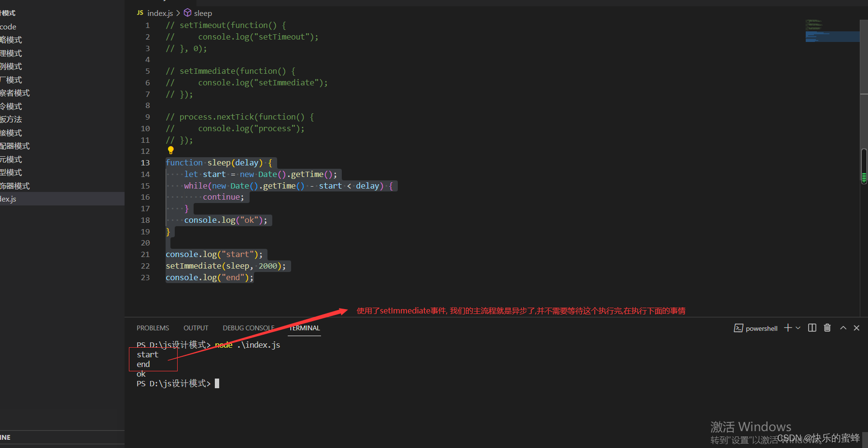Switch to the PROBLEMS tab
This screenshot has width=868, height=448.
[153, 328]
